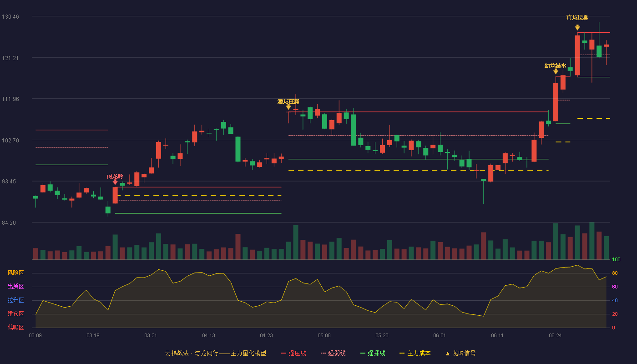Select the 拉升区 zone label

coord(15,300)
